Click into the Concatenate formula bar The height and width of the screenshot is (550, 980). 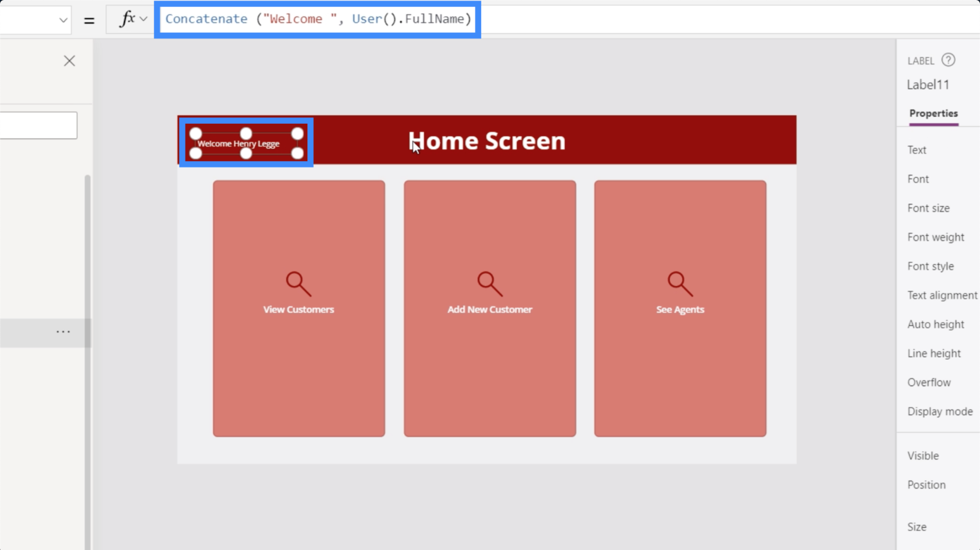[317, 19]
